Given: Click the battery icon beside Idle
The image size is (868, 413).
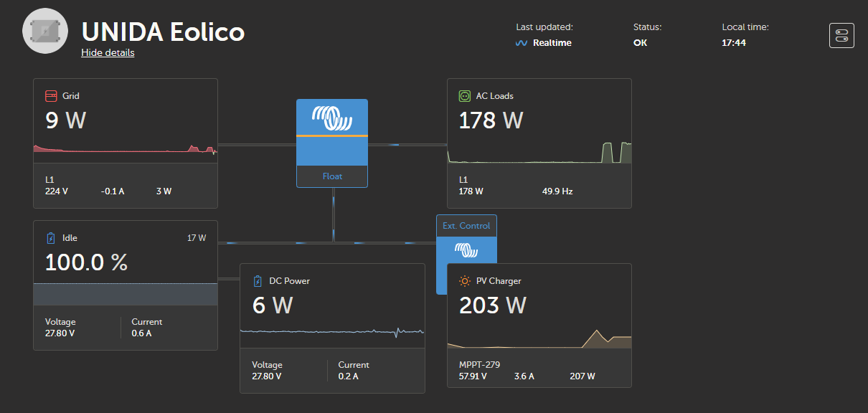Looking at the screenshot, I should click(x=51, y=238).
